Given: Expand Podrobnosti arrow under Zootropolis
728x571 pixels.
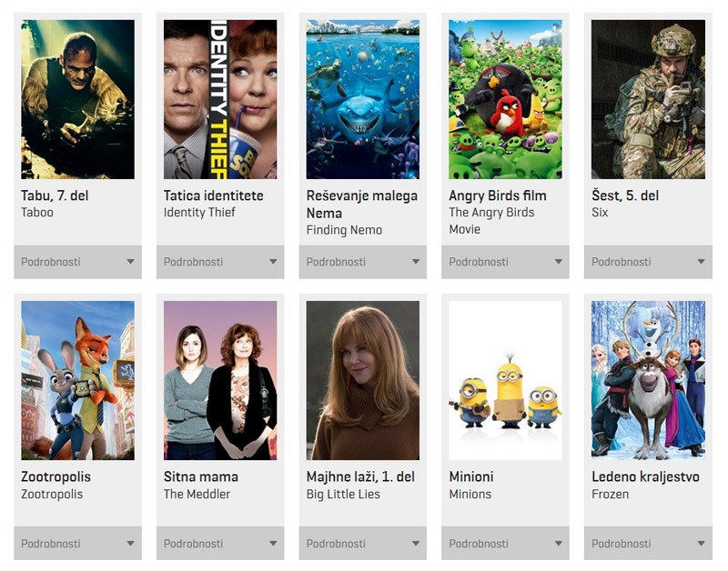Looking at the screenshot, I should click(130, 543).
